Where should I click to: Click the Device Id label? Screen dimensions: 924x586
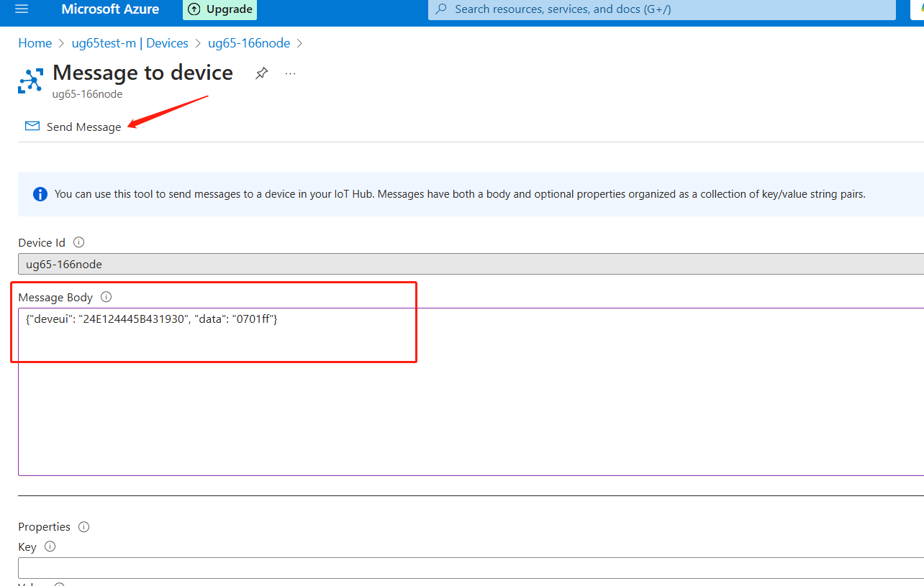42,242
